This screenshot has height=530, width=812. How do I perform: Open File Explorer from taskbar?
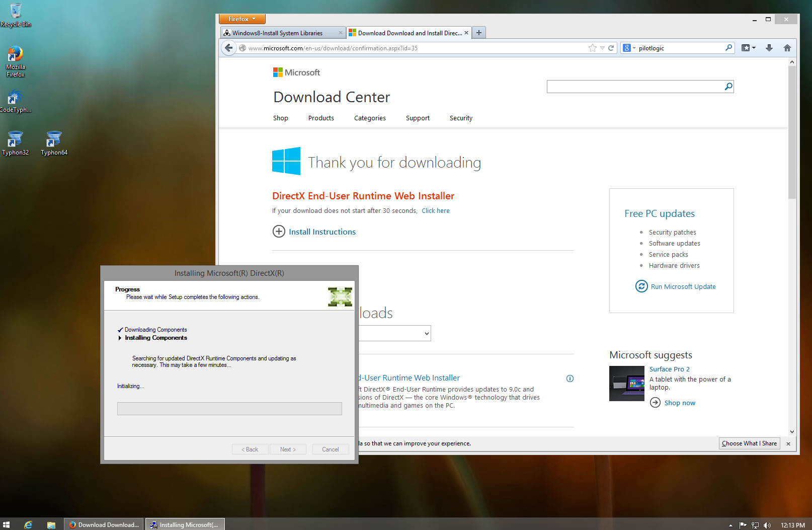pyautogui.click(x=51, y=524)
